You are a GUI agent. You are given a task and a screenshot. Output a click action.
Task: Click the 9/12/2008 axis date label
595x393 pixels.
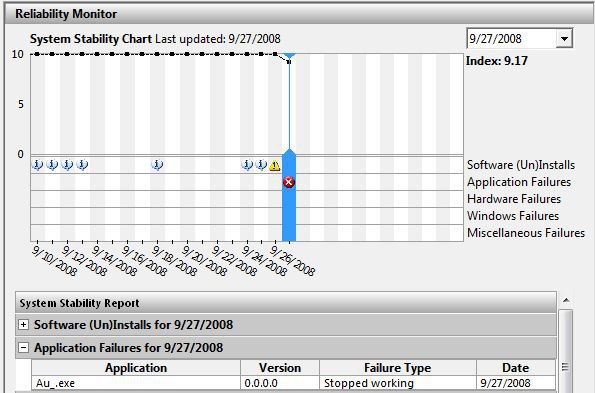pyautogui.click(x=84, y=261)
